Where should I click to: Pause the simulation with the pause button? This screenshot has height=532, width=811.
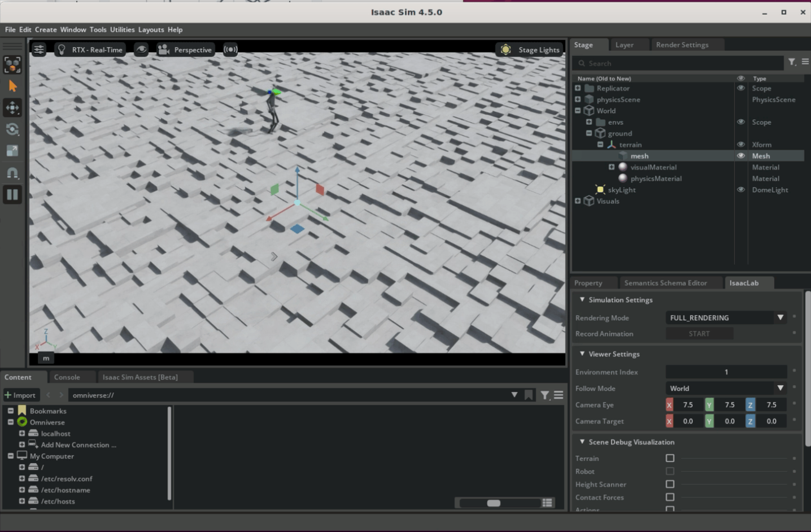(x=12, y=195)
